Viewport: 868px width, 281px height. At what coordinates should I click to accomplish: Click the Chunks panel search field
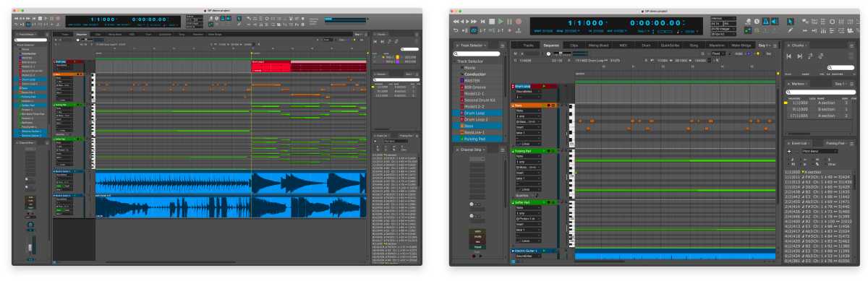coord(840,67)
